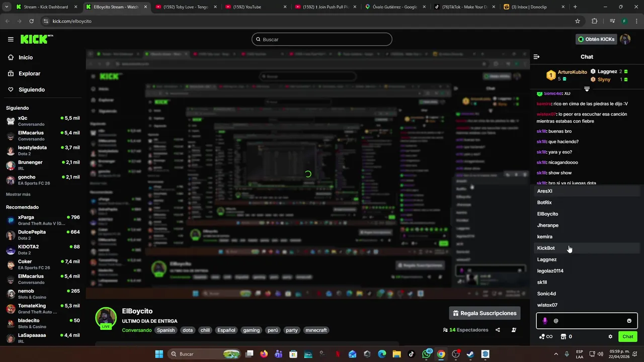Select wistox07 from the mention list
The width and height of the screenshot is (644, 362).
pos(587,305)
